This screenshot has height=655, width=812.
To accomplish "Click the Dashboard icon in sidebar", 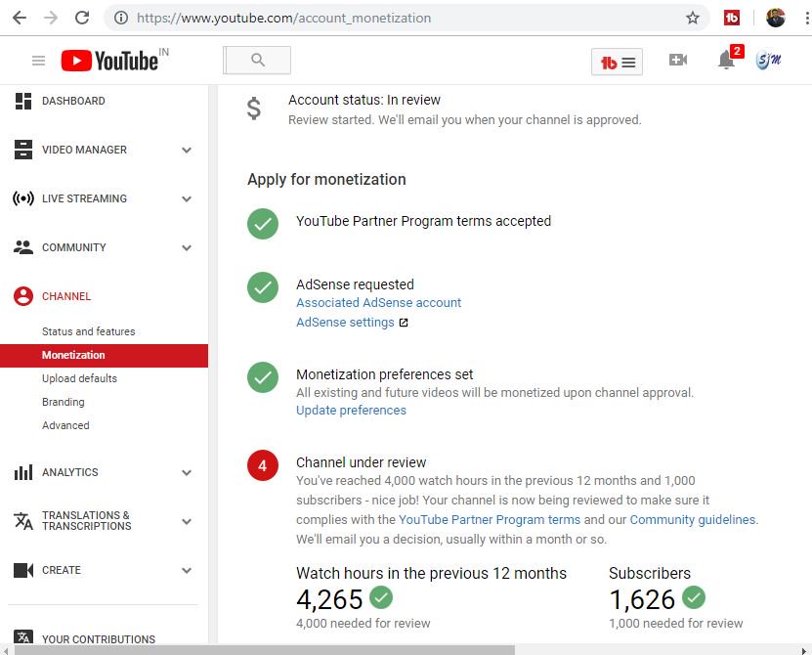I will (23, 101).
